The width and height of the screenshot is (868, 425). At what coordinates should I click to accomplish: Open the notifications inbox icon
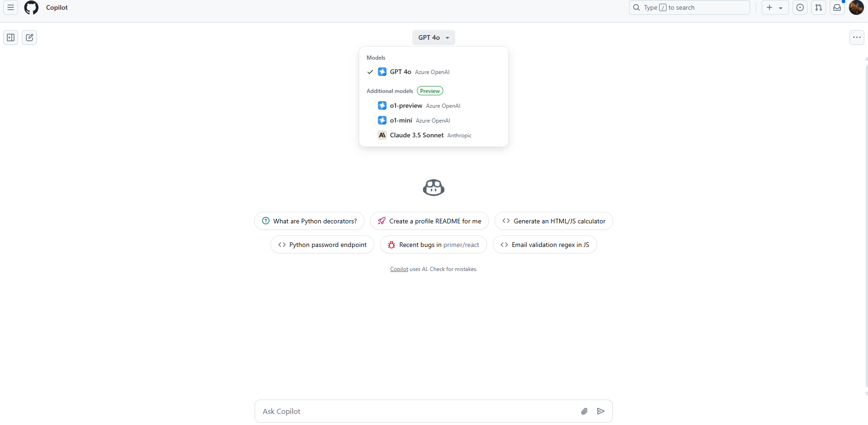(837, 7)
